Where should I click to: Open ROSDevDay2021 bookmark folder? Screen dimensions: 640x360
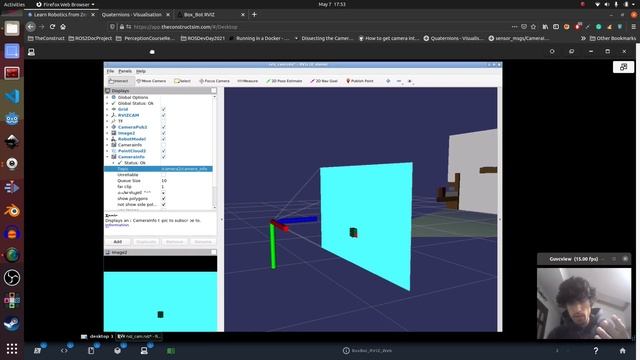tap(202, 38)
